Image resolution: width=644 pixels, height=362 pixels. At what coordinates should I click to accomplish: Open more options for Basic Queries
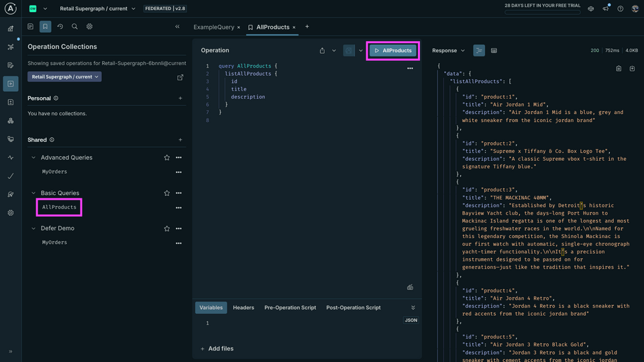point(178,193)
